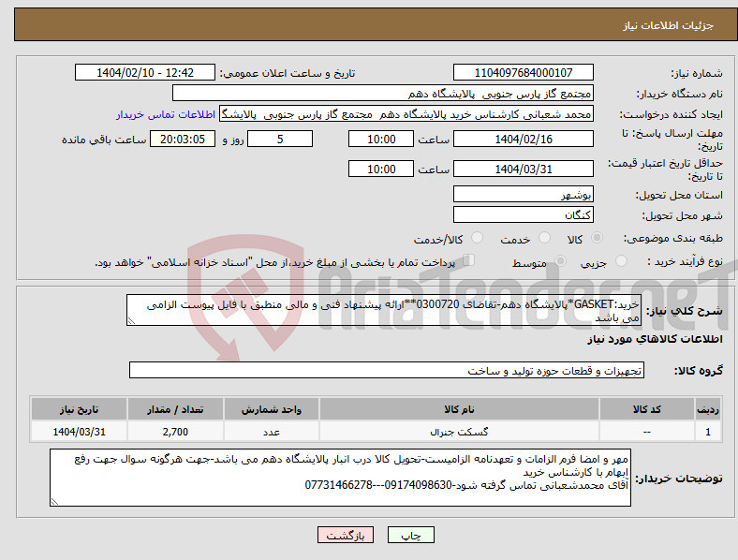Screen dimensions: 738x560
Task: Click the شماره نیاز label
Action: click(x=697, y=73)
